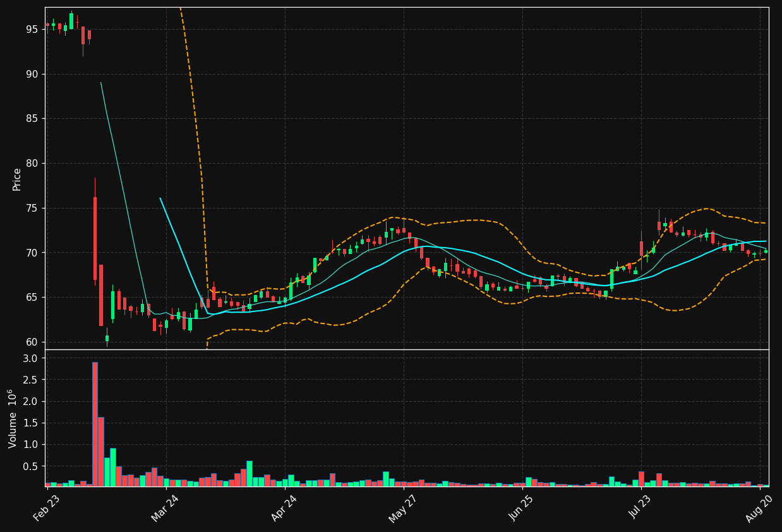This screenshot has width=782, height=532.
Task: Click the 65 price tick label
Action: [x=33, y=298]
